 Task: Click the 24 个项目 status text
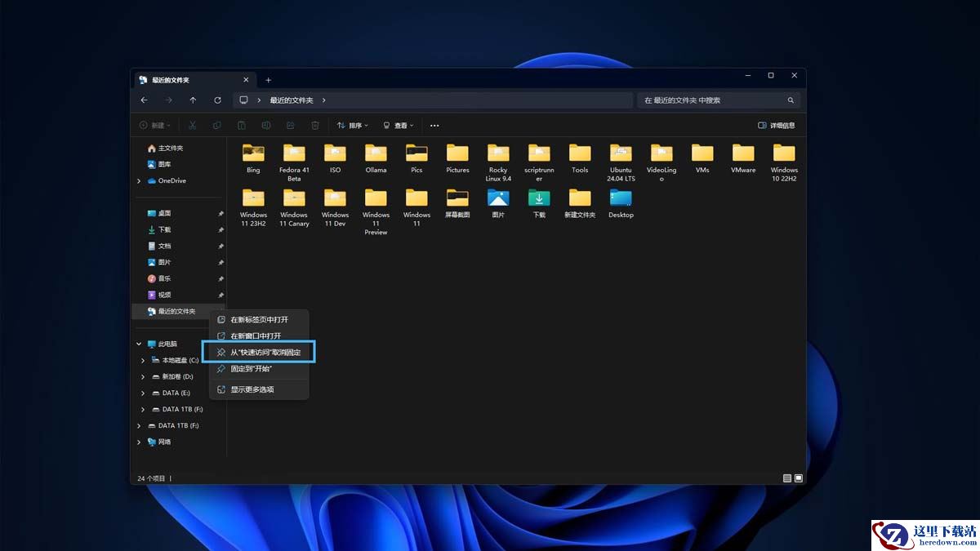pyautogui.click(x=151, y=478)
